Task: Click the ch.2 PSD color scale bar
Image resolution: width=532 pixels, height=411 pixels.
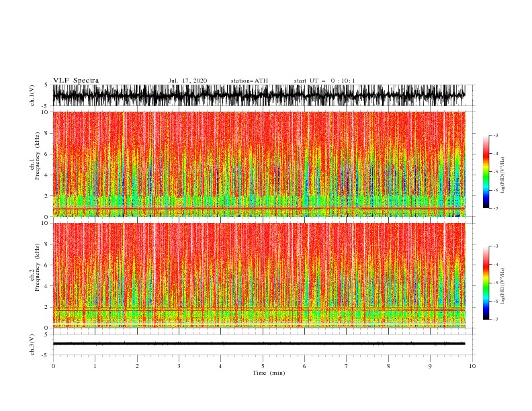Action: click(486, 283)
